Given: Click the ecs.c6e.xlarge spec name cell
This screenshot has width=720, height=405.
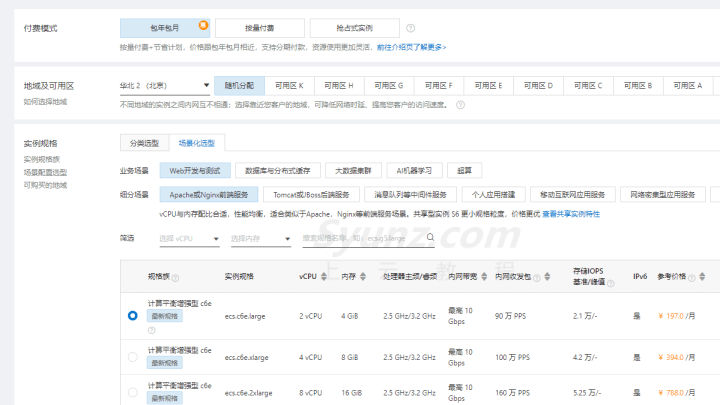Looking at the screenshot, I should 247,357.
